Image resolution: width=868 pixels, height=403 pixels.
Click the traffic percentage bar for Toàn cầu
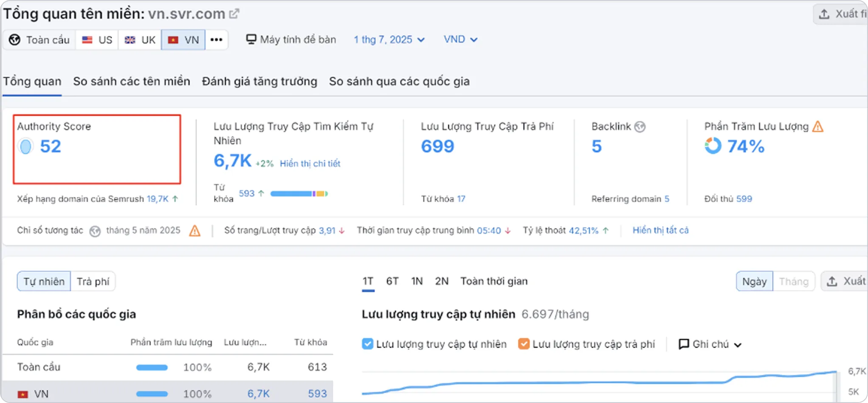[x=152, y=367]
